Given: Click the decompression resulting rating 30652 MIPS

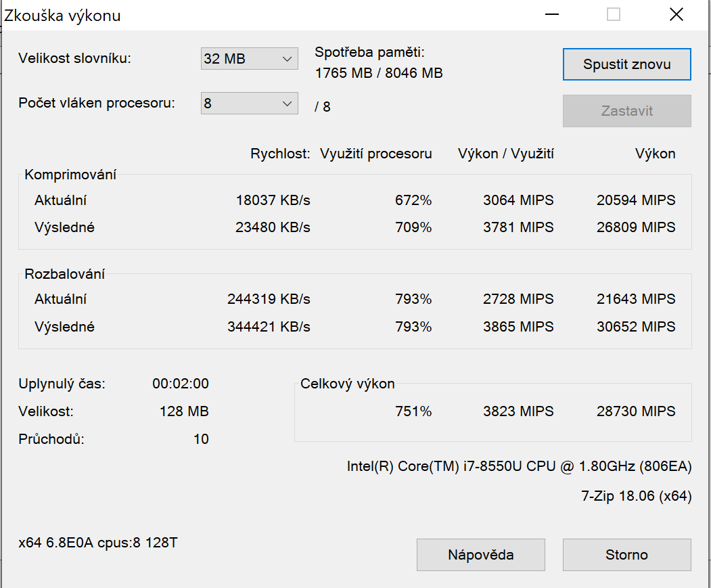Looking at the screenshot, I should click(x=635, y=327).
